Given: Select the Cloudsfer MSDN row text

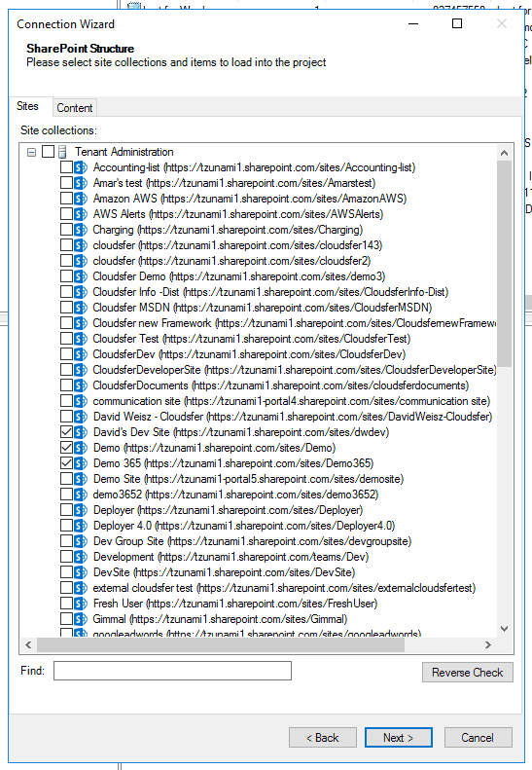Looking at the screenshot, I should point(263,308).
